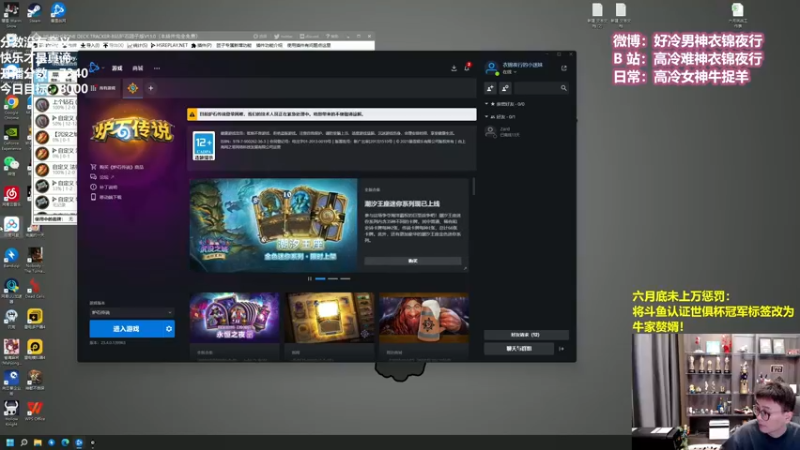The height and width of the screenshot is (450, 800).
Task: Select the third carousel indicator dash
Action: tap(345, 279)
